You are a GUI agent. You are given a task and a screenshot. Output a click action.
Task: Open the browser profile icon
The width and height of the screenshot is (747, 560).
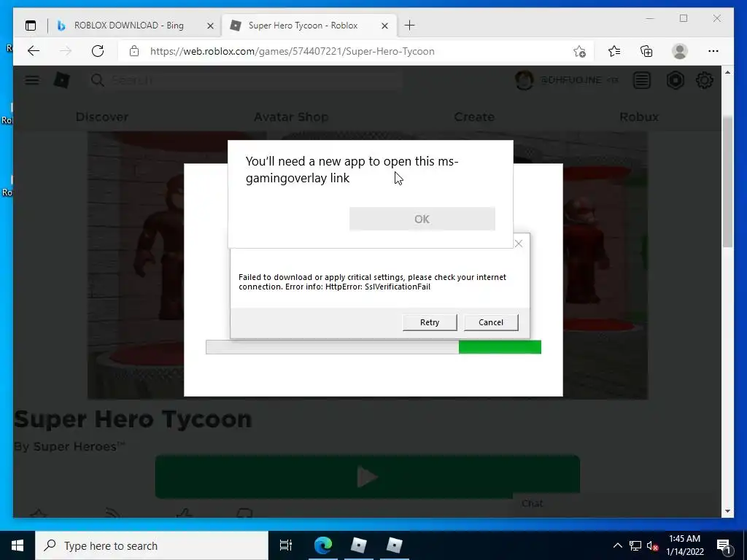click(x=680, y=51)
